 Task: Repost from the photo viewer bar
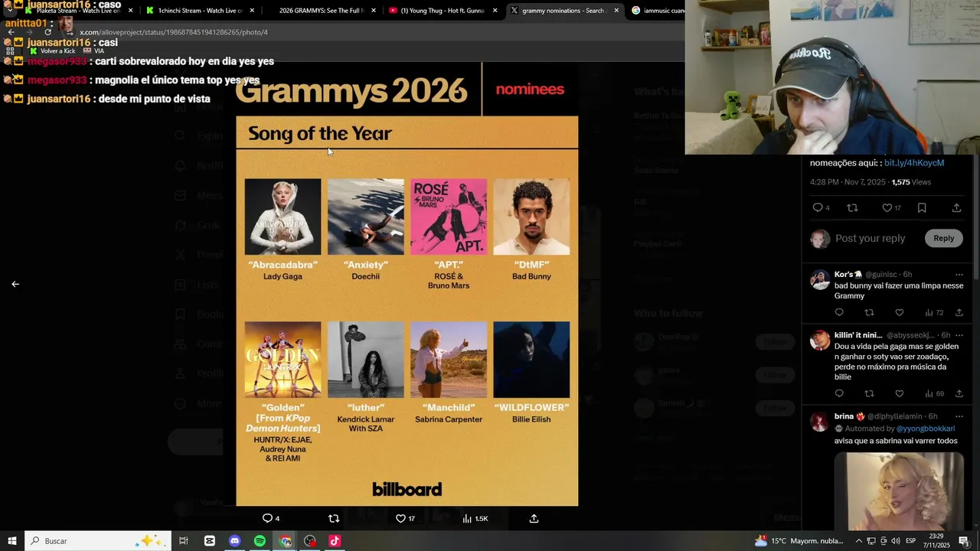(x=334, y=519)
